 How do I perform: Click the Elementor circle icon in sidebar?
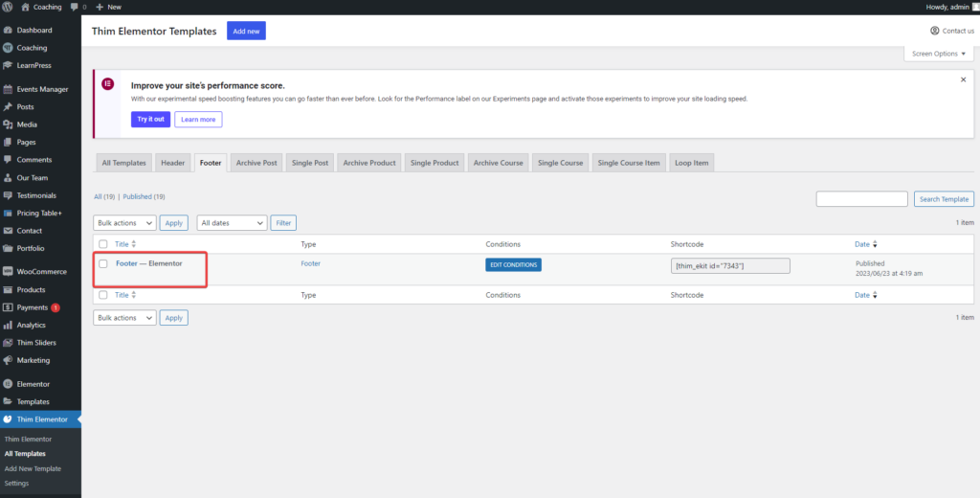[8, 384]
